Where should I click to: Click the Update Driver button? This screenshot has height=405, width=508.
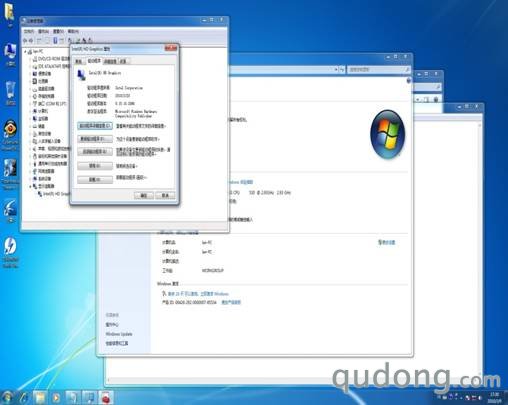95,139
